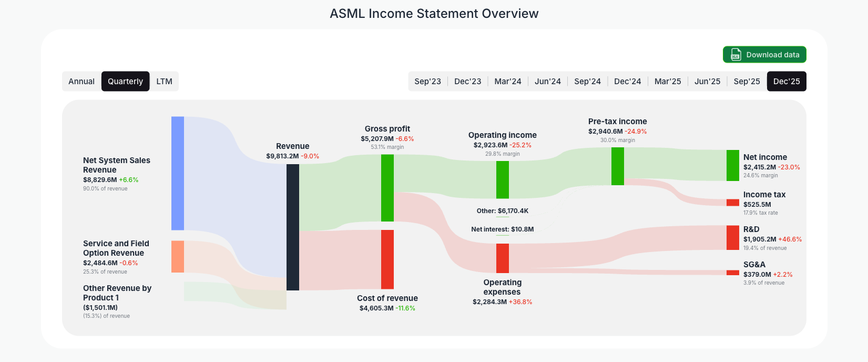Click the $2,415.2M -23.0% value
Viewport: 868px width, 362px height.
pyautogui.click(x=772, y=167)
